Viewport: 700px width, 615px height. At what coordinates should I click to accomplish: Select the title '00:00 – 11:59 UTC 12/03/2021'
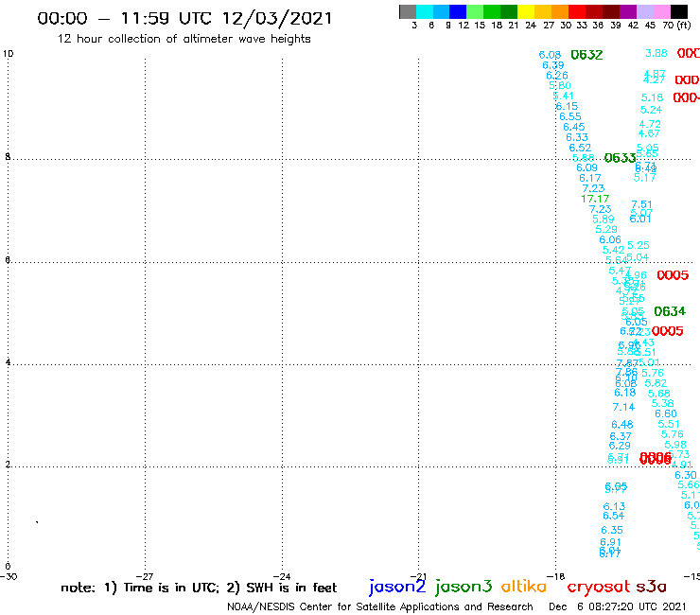[x=184, y=19]
